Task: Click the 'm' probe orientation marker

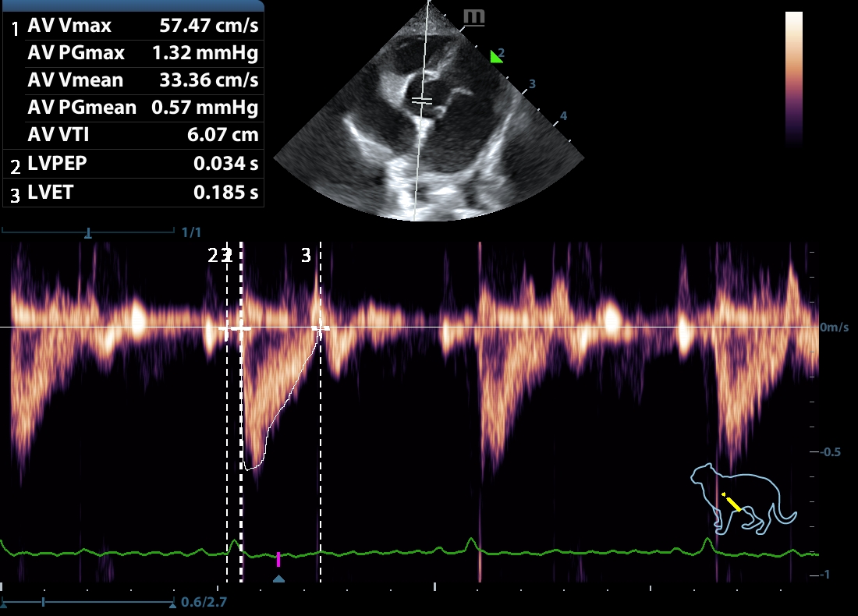Action: pyautogui.click(x=473, y=16)
